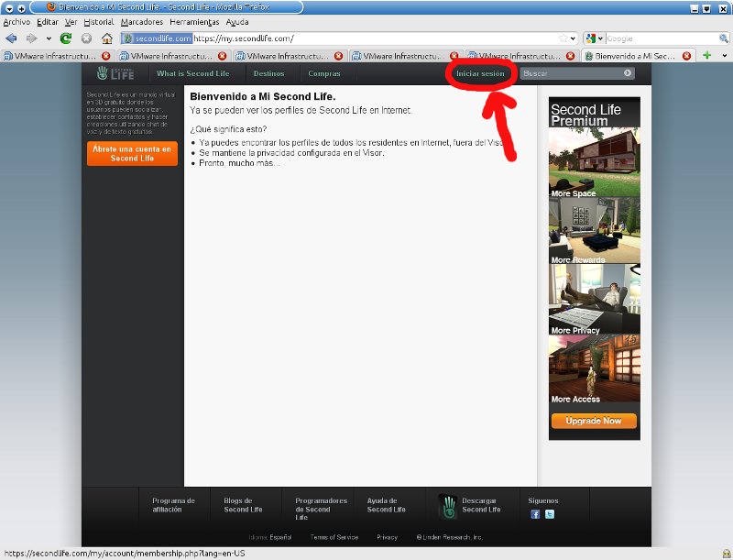Click Iniciar sesión to log in
The height and width of the screenshot is (560, 733).
tap(480, 73)
